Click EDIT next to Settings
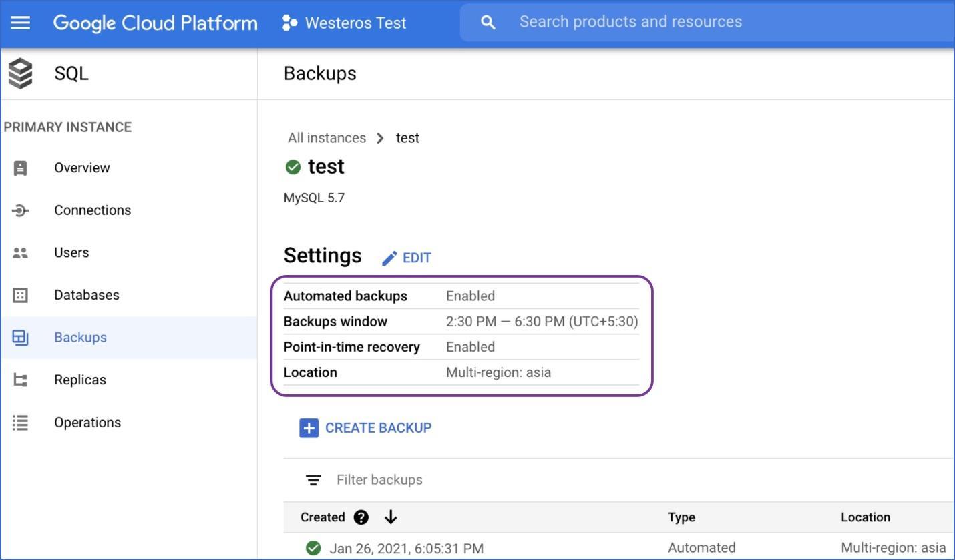 point(407,258)
